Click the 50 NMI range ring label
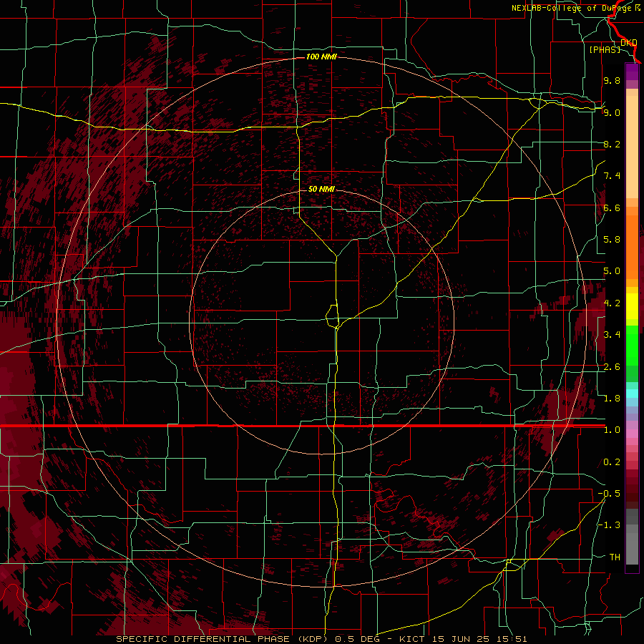Image resolution: width=644 pixels, height=644 pixels. pyautogui.click(x=321, y=189)
